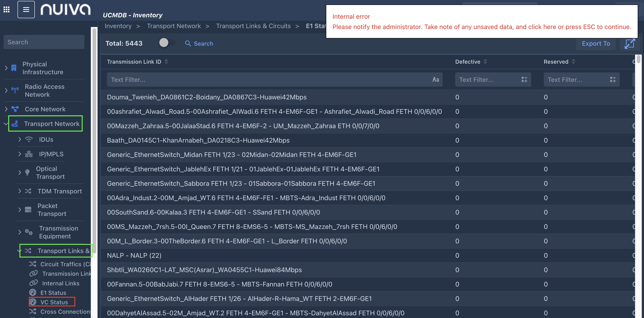Toggle the switch next to Total

[x=167, y=43]
